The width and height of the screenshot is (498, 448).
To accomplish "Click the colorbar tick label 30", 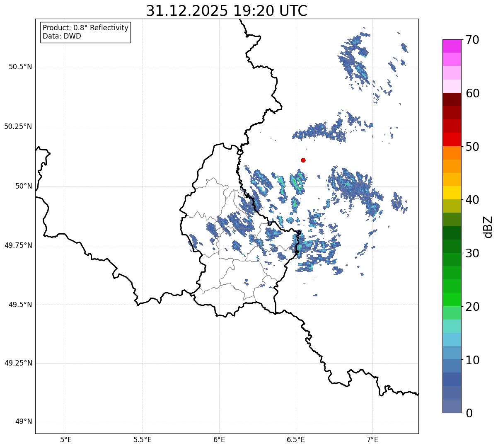I will pyautogui.click(x=473, y=253).
